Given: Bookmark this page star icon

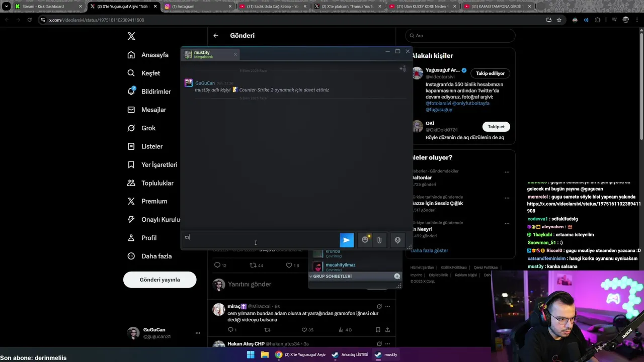Looking at the screenshot, I should pos(559,20).
